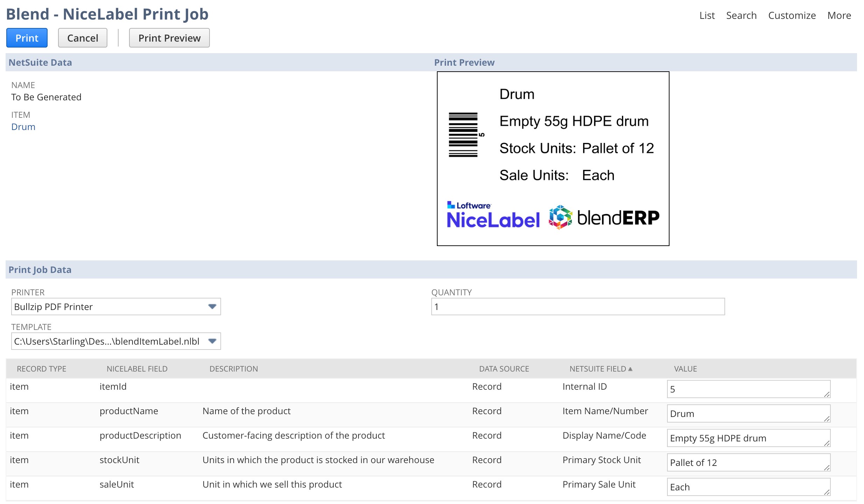Open the Search menu item
864x504 pixels.
pyautogui.click(x=741, y=15)
